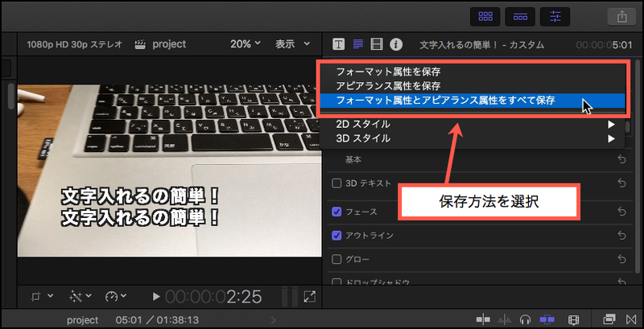The height and width of the screenshot is (329, 644).
Task: Click the Share export button
Action: (621, 15)
